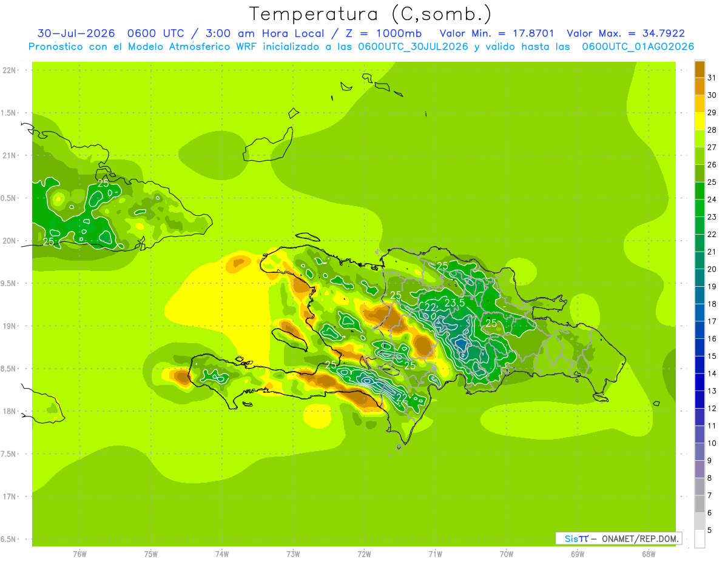This screenshot has width=728, height=562.
Task: Click the color scale value "30"
Action: [x=712, y=95]
